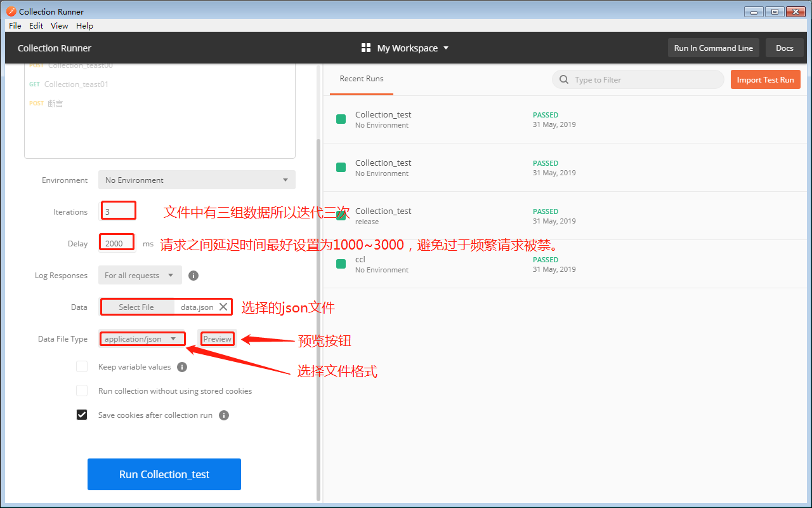Click the Run Collection_test button
Viewport: 812px width, 508px height.
tap(164, 474)
